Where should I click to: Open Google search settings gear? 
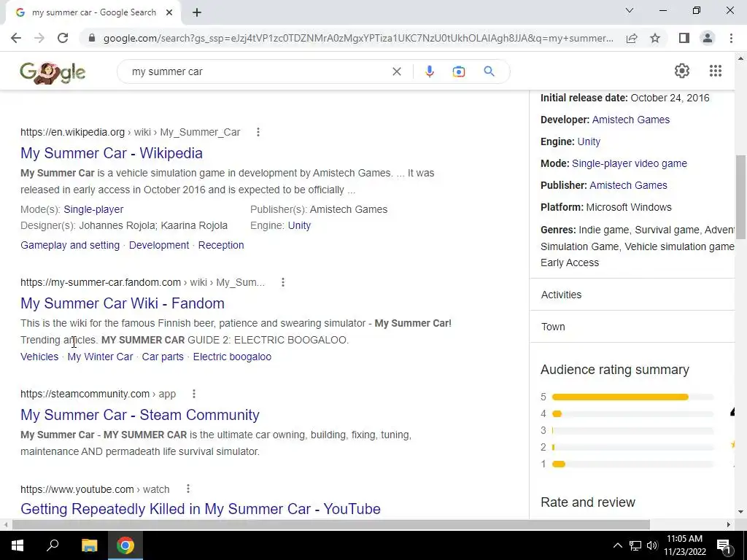click(x=682, y=71)
